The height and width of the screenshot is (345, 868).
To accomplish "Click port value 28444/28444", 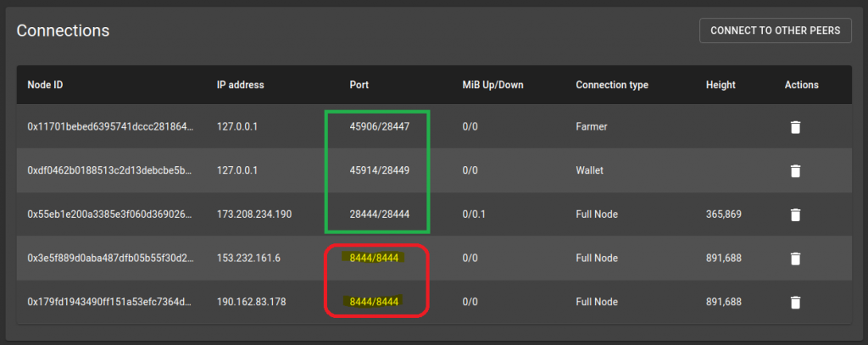I will coord(379,214).
